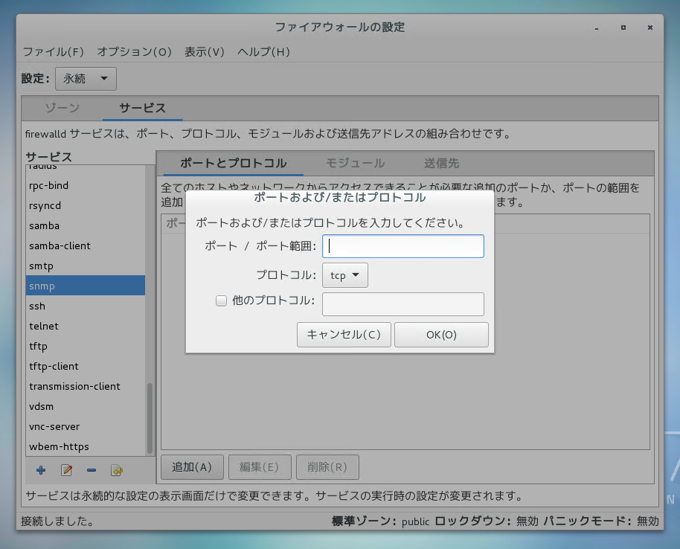Image resolution: width=680 pixels, height=549 pixels.
Task: Select the ポートとプロトコル tab
Action: coord(233,163)
